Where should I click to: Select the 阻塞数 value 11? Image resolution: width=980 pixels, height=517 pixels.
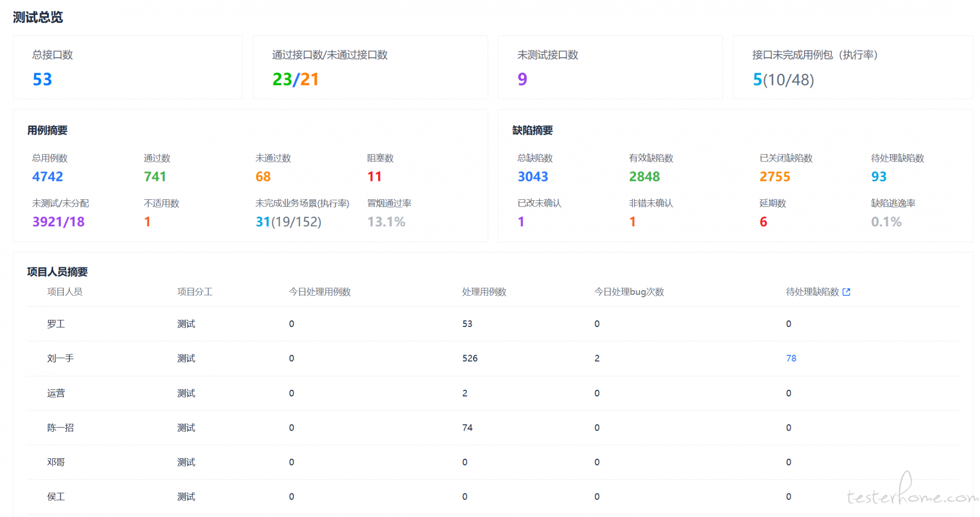pyautogui.click(x=374, y=176)
